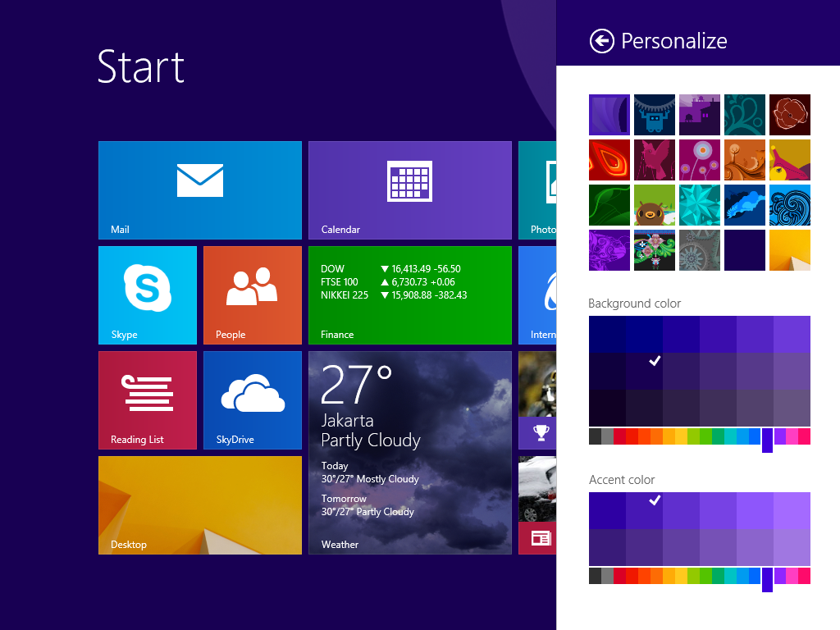Open the Desktop tile
Image resolution: width=840 pixels, height=630 pixels.
[x=200, y=505]
